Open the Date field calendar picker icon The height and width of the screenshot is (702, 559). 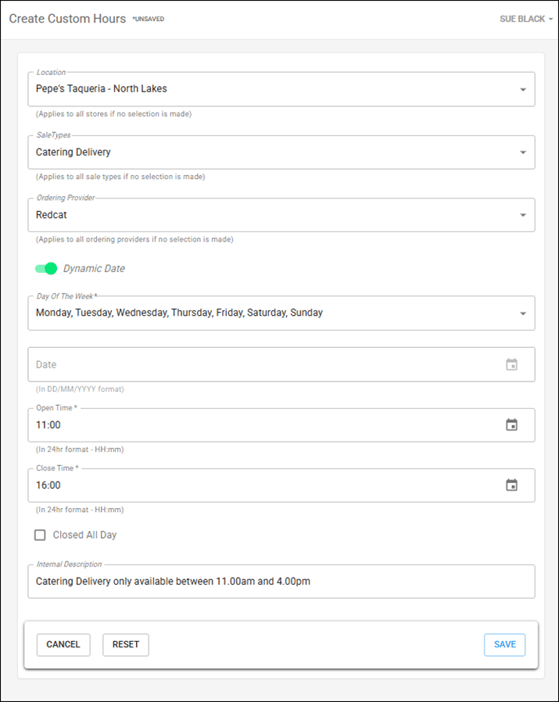pos(512,364)
